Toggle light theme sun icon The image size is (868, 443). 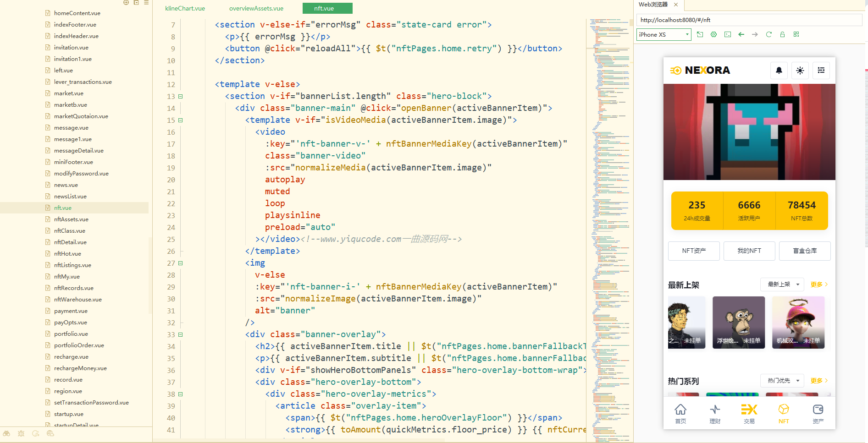800,71
